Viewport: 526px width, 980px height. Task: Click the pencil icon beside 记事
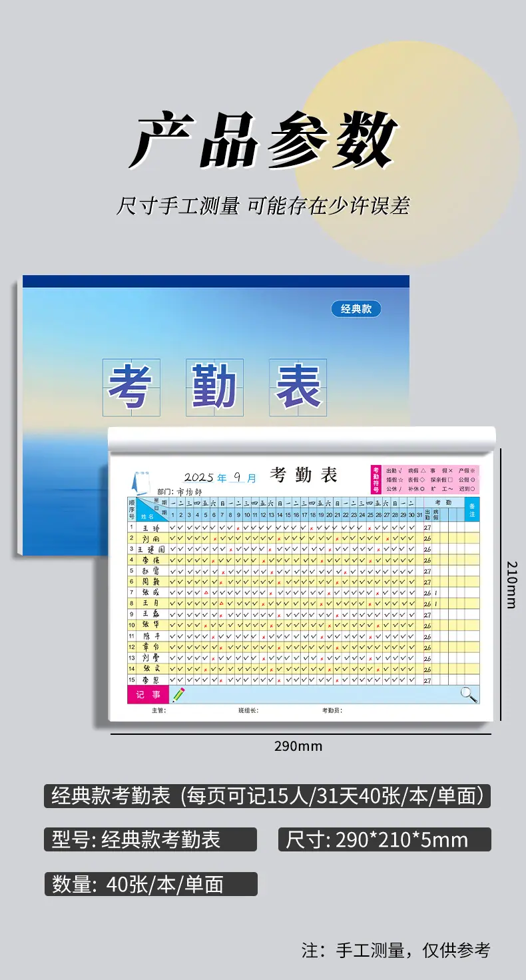pyautogui.click(x=178, y=695)
